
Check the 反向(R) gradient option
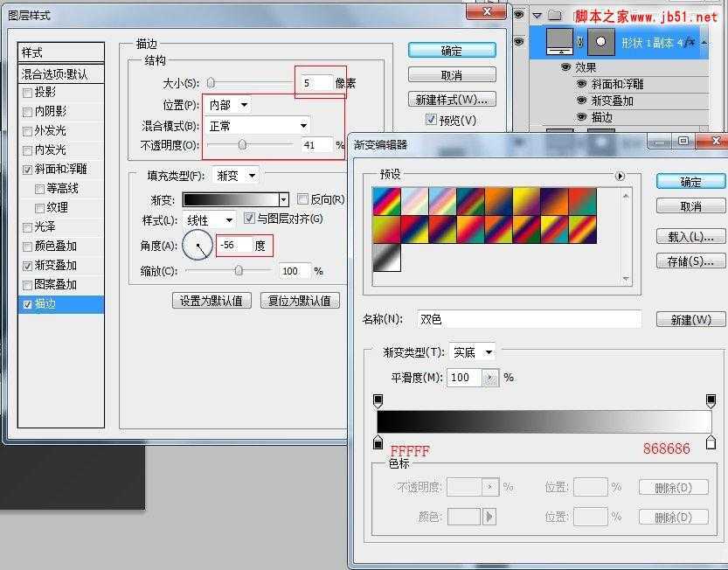[304, 198]
